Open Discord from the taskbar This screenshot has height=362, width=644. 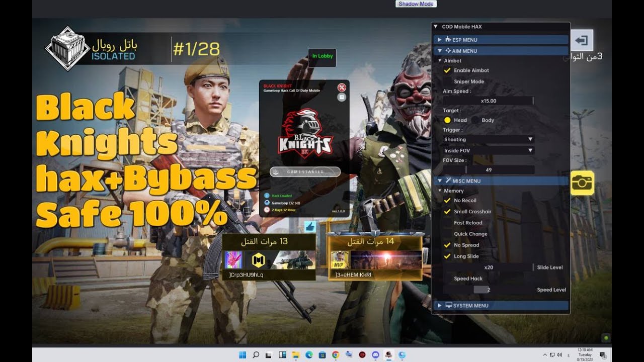pos(375,355)
